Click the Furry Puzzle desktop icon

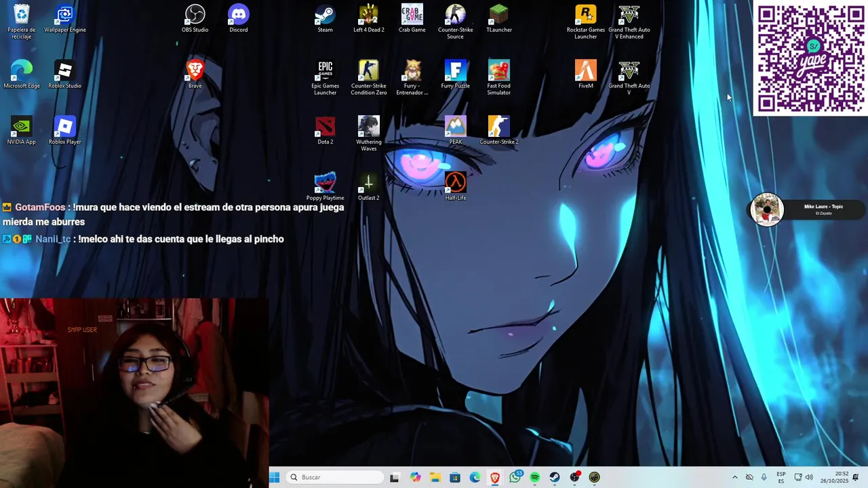tap(456, 75)
